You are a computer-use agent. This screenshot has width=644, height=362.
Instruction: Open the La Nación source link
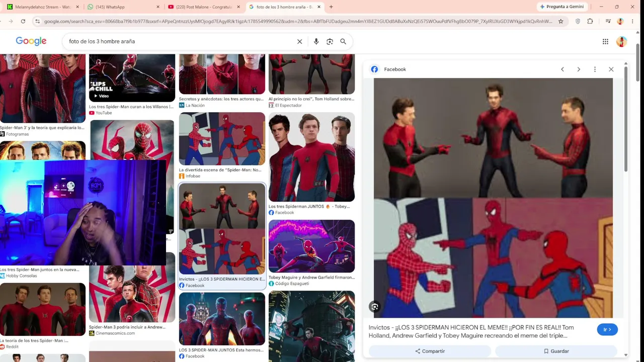(192, 106)
